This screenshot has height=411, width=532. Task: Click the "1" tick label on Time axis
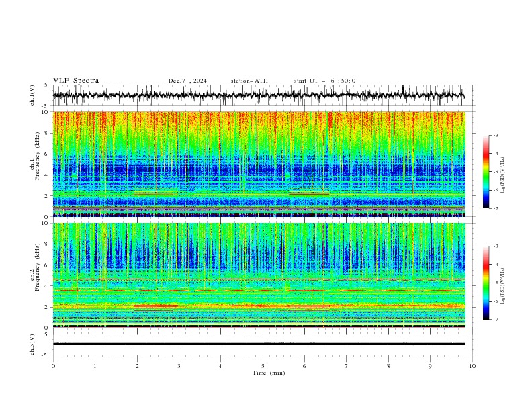coord(95,366)
